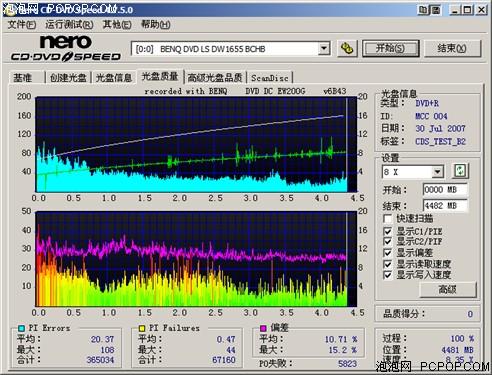This screenshot has width=492, height=375.
Task: Click the 高级 advanced button
Action: tap(448, 289)
